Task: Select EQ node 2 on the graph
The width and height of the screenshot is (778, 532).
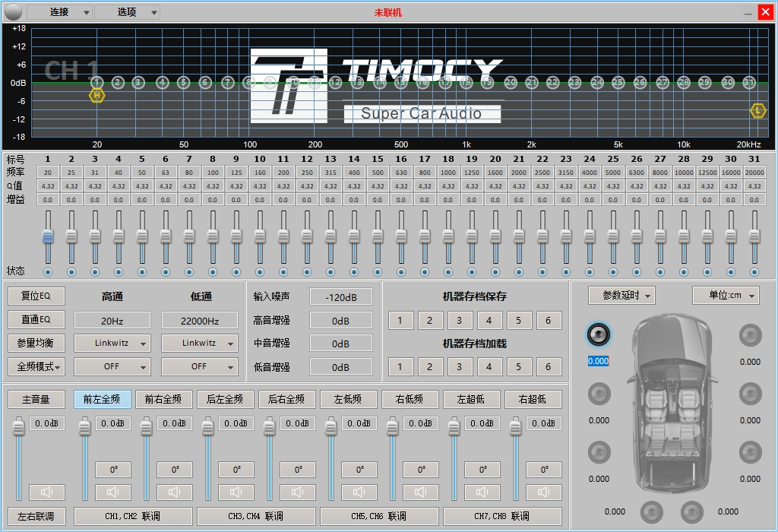Action: pos(118,82)
